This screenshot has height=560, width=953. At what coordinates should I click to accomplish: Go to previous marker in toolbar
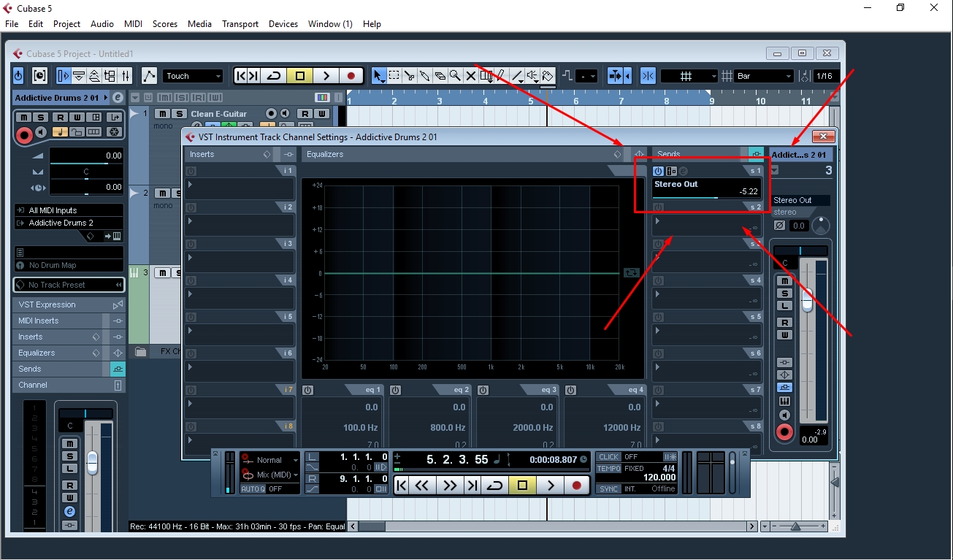pos(242,76)
